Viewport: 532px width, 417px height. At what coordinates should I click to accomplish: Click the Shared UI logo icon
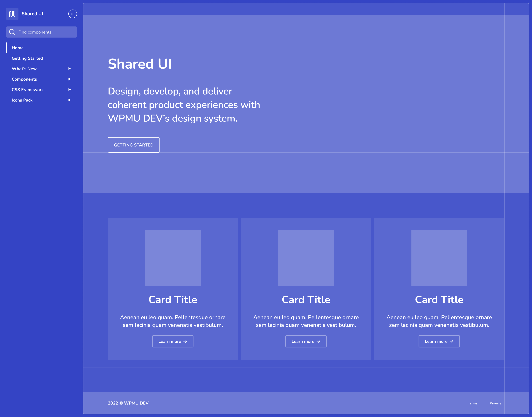[12, 14]
